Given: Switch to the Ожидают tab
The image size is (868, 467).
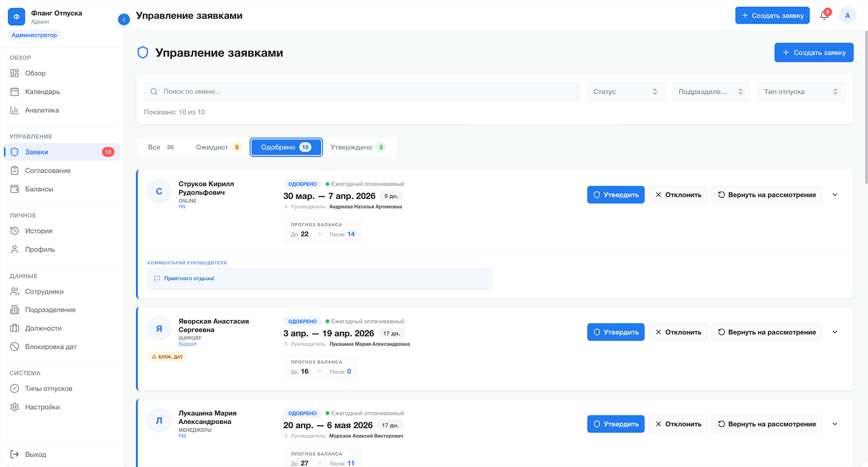Looking at the screenshot, I should [x=218, y=147].
